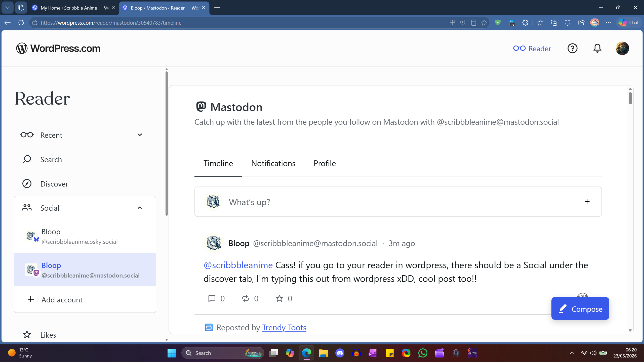644x362 pixels.
Task: Collapse the Social section chevron
Action: coord(140,208)
